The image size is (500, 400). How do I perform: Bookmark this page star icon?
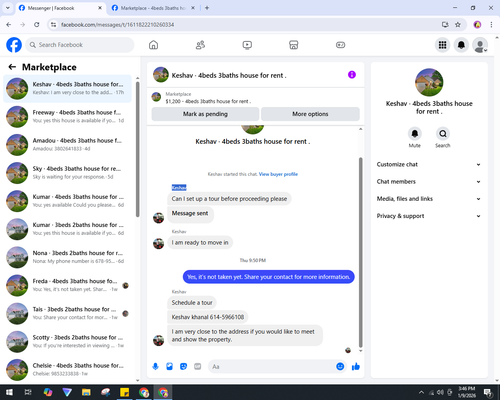click(x=458, y=25)
